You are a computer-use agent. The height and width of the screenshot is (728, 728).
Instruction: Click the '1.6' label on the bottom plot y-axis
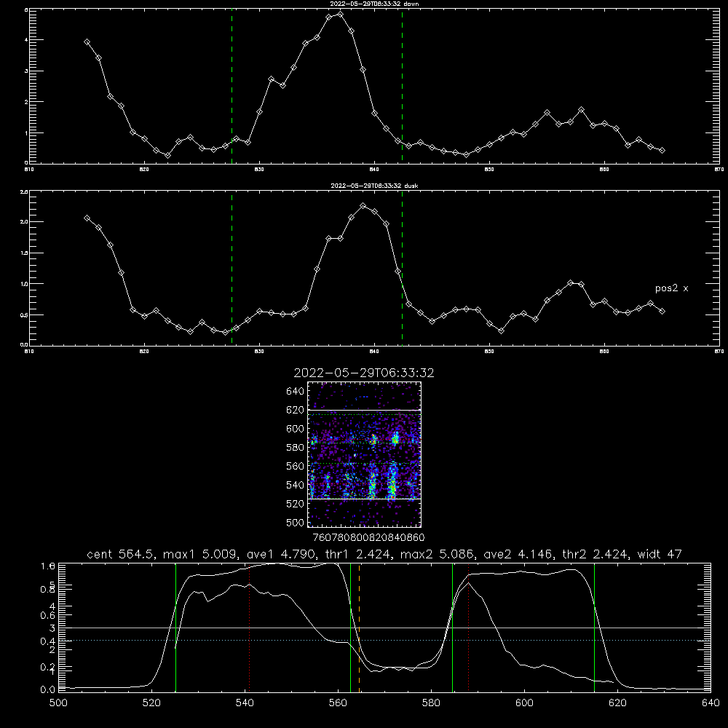(48, 566)
